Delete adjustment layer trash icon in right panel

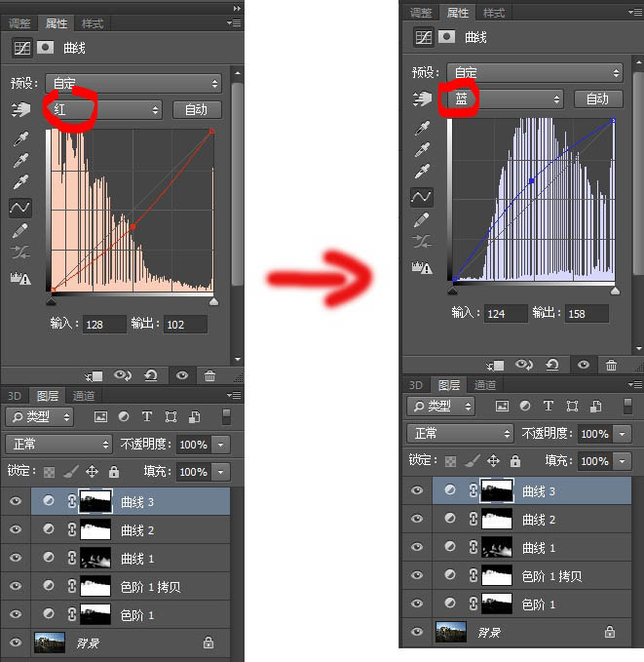[611, 365]
